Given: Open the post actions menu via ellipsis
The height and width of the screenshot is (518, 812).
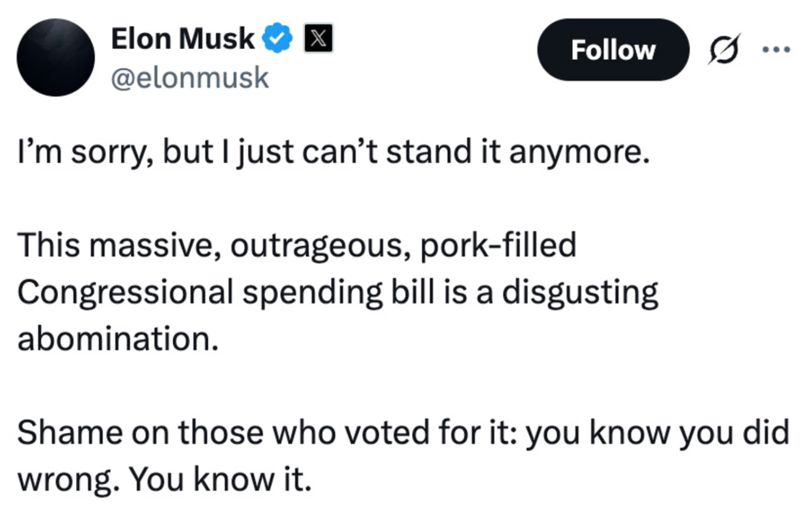Looking at the screenshot, I should (x=779, y=51).
